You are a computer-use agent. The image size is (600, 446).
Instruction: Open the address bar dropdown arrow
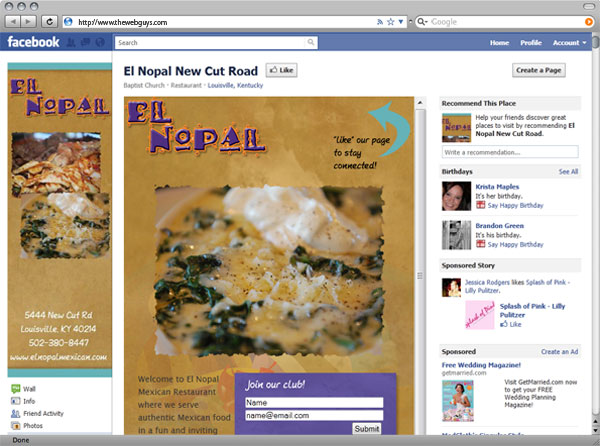(401, 22)
